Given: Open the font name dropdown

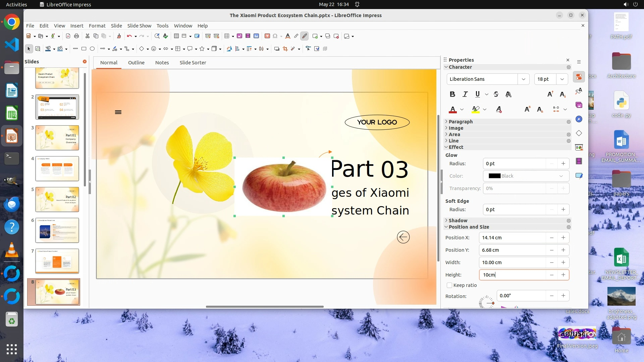Looking at the screenshot, I should (523, 79).
